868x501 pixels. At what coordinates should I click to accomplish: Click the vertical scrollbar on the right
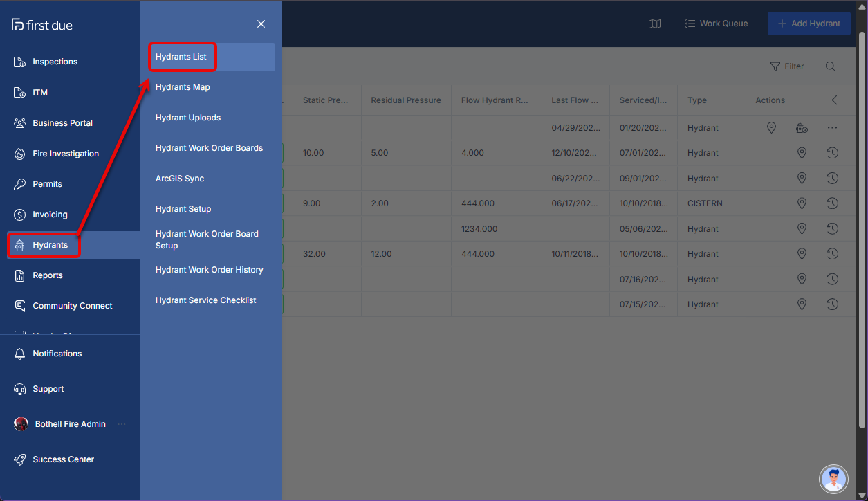[x=862, y=228]
